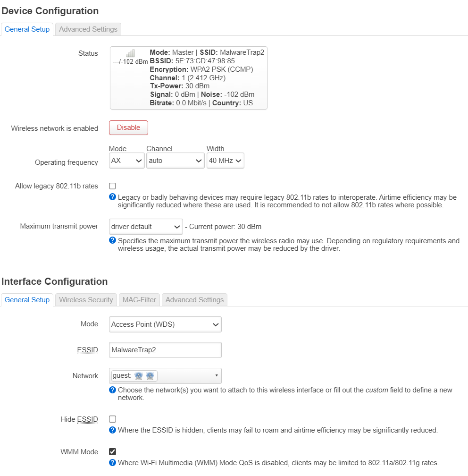Click help icon under Maximum transmit power

(113, 240)
